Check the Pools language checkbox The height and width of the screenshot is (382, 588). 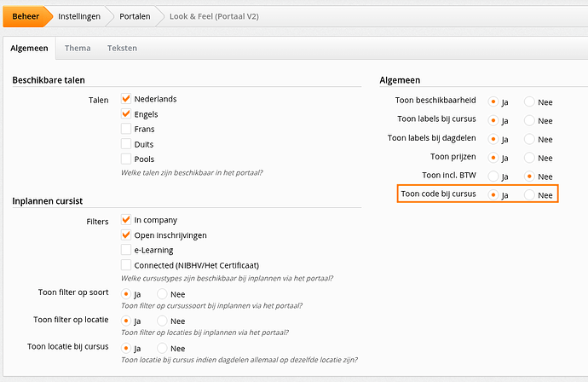126,159
